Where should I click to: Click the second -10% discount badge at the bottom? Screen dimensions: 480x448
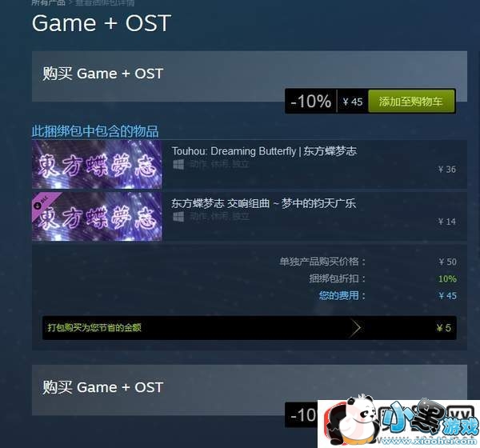point(302,415)
